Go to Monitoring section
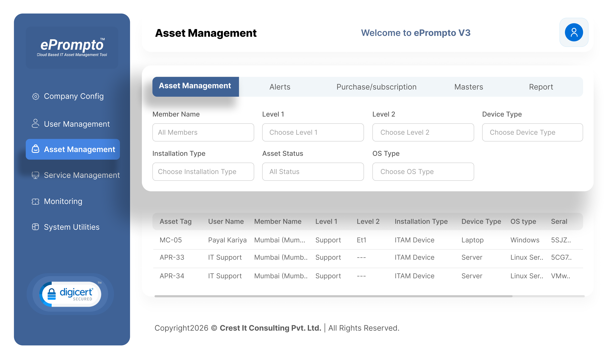Screen dimensions: 608x364 tap(63, 201)
